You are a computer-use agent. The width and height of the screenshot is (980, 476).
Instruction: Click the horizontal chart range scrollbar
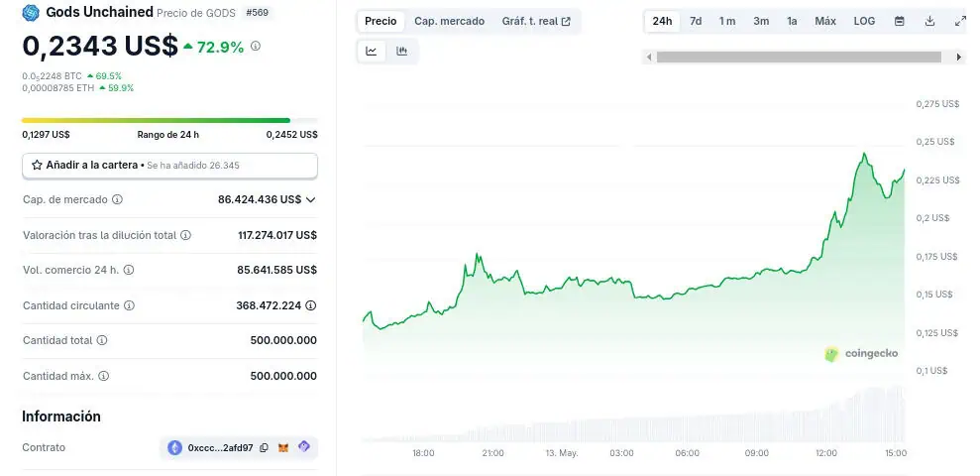click(x=799, y=57)
